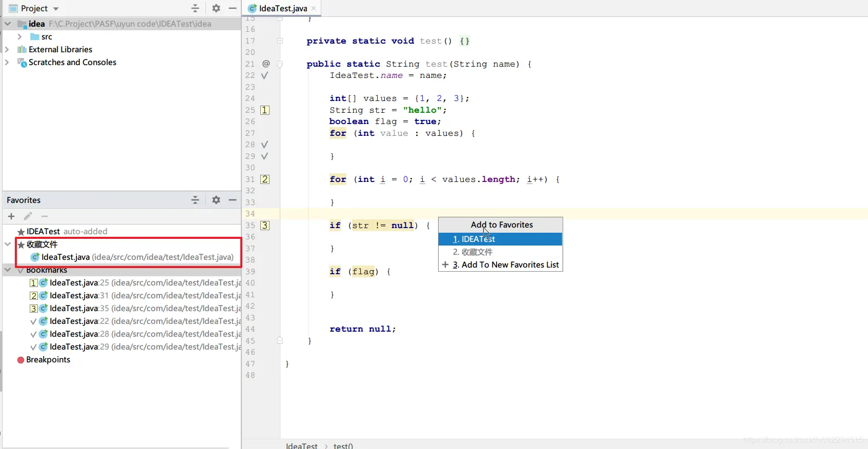This screenshot has height=449, width=868.
Task: Collapse all in the Project panel
Action: point(195,8)
